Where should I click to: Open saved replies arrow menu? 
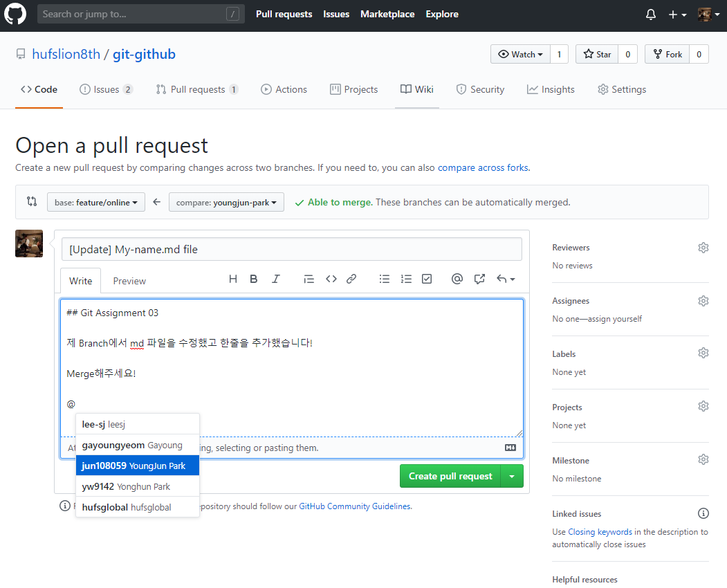point(506,279)
